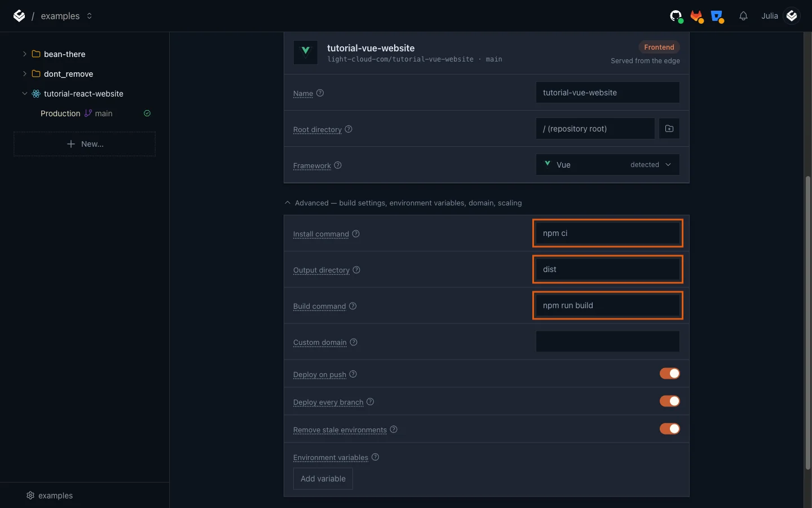Click the empty Custom domain field
The height and width of the screenshot is (508, 812).
607,341
